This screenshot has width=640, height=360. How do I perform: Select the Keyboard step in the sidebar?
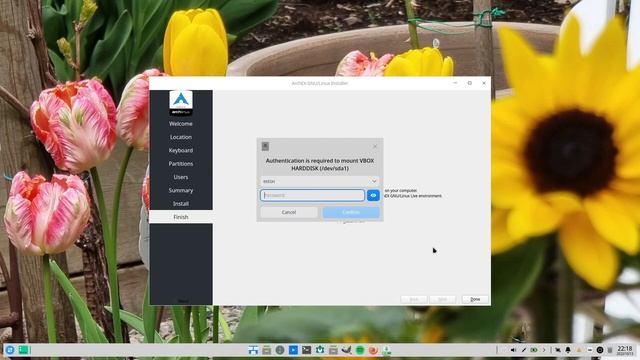(x=181, y=150)
